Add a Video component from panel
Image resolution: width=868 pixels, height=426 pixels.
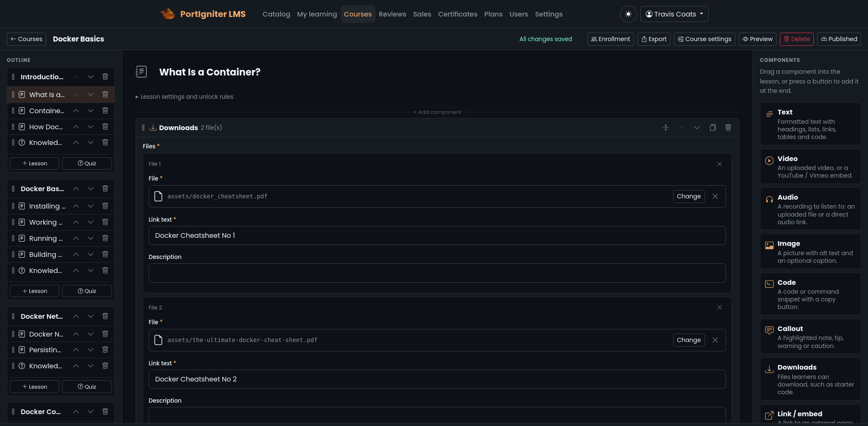[x=810, y=167]
